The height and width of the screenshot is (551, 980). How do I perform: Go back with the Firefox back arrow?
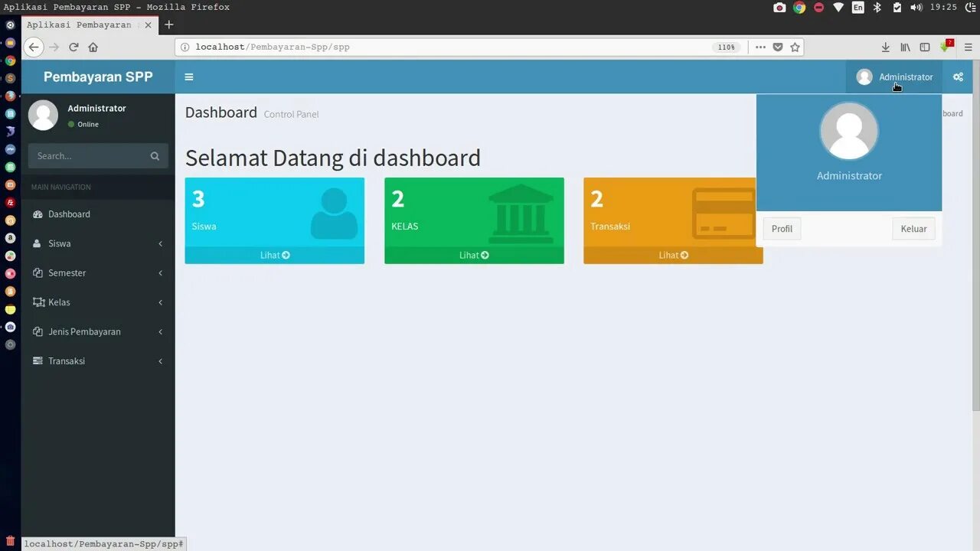pos(34,47)
